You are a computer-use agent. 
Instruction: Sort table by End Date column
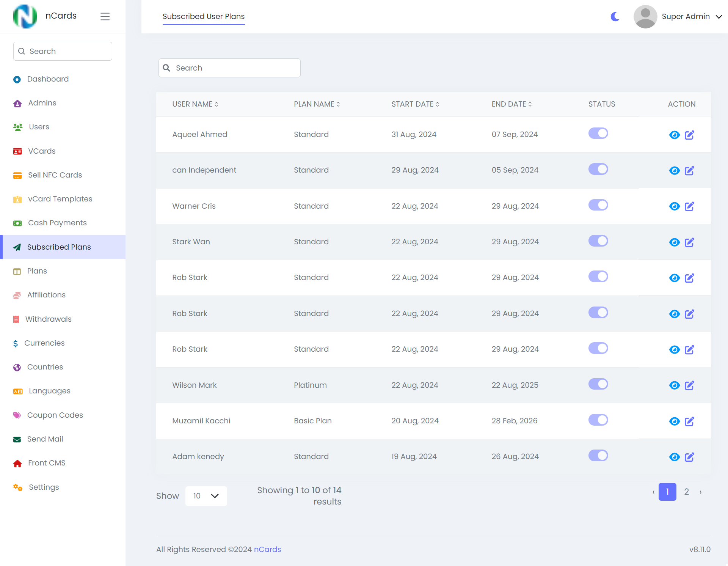pyautogui.click(x=511, y=104)
